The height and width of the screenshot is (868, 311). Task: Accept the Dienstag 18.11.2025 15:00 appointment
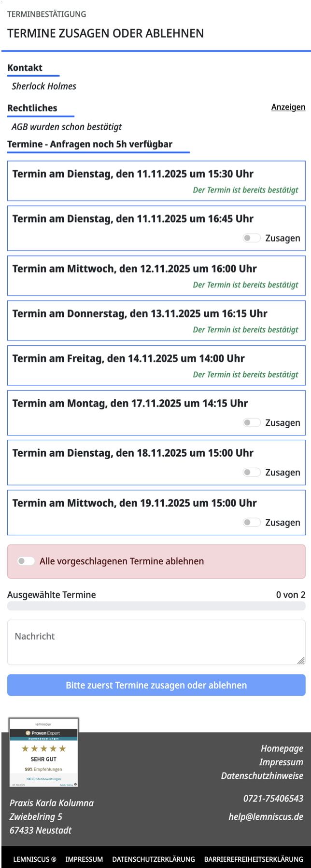click(x=252, y=472)
